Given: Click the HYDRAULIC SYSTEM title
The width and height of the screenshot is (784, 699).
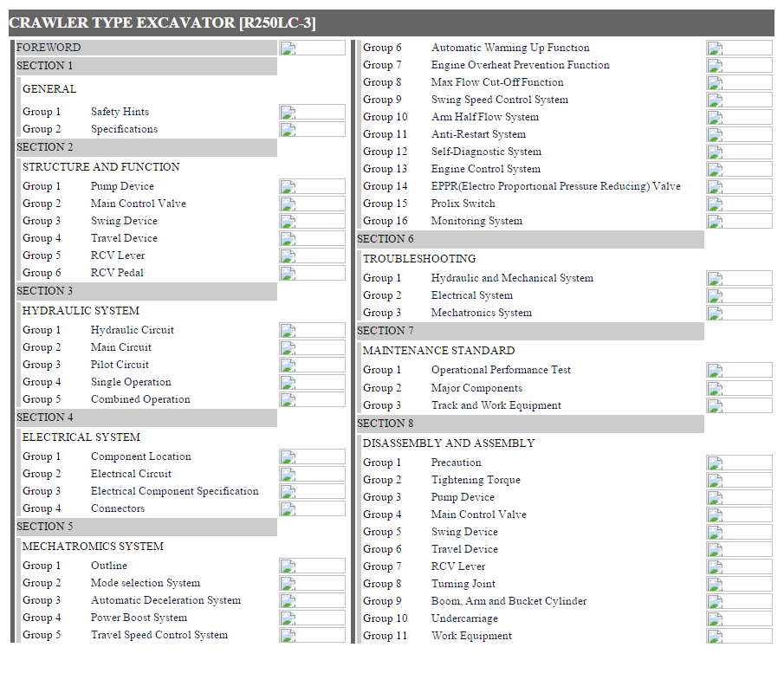Looking at the screenshot, I should [x=81, y=311].
